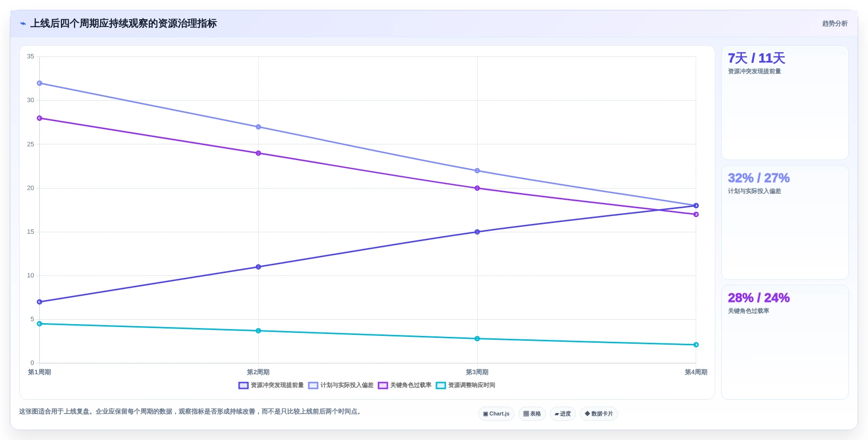The image size is (868, 440).
Task: Select the 表格 tag
Action: pos(532,414)
